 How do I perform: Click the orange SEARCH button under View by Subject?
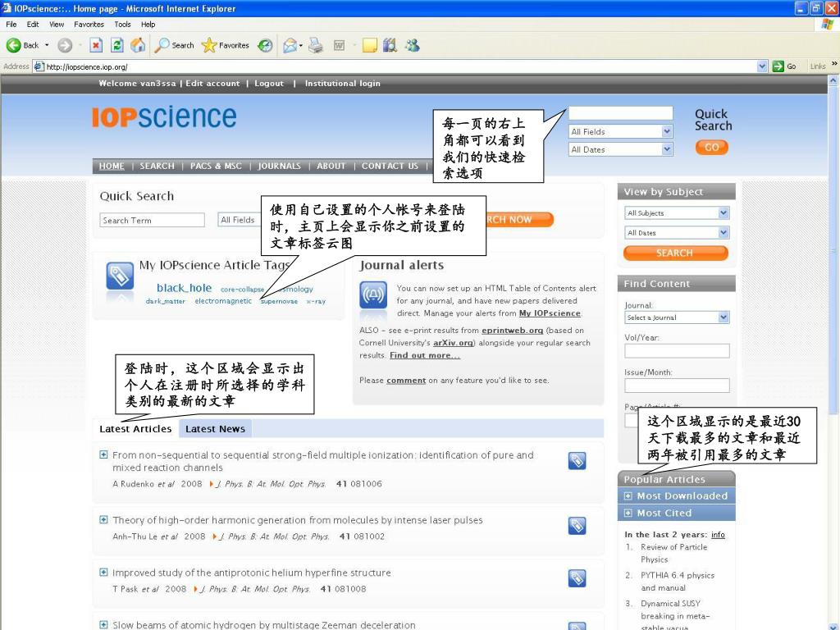pyautogui.click(x=676, y=253)
